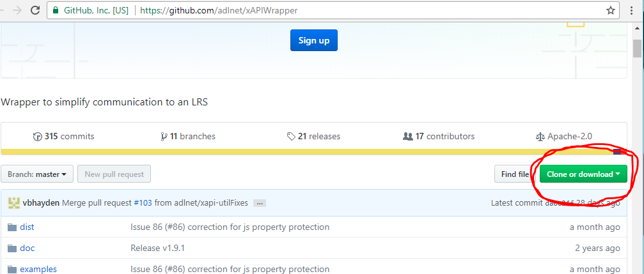The image size is (644, 274).
Task: Open the 315 commits history
Action: [64, 136]
